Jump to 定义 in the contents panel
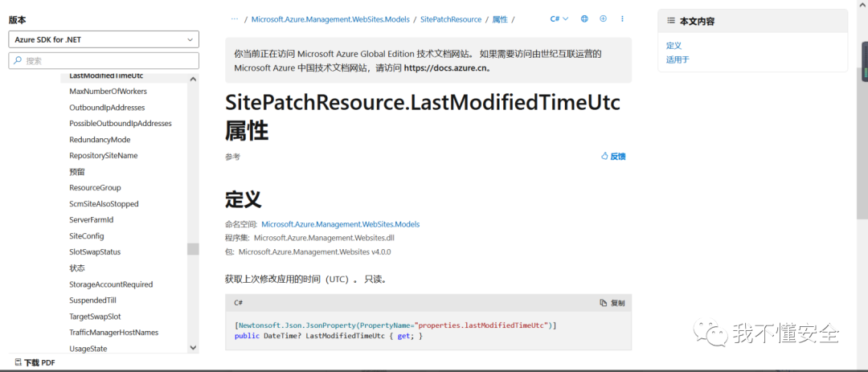 pos(674,45)
